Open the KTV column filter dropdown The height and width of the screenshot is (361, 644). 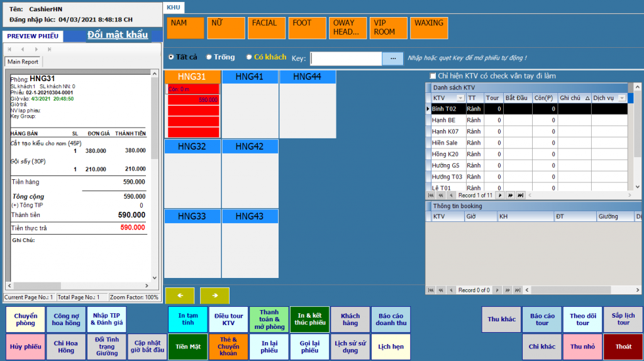[x=460, y=98]
